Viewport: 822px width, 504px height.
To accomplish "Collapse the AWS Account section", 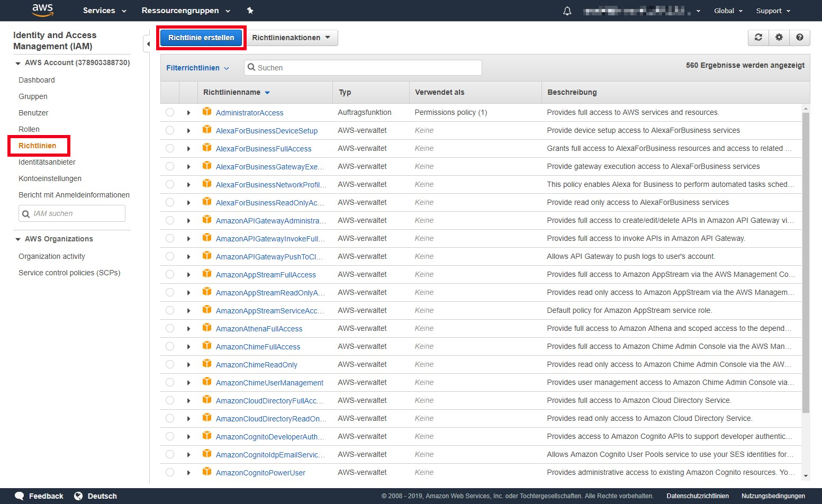I will click(x=18, y=63).
